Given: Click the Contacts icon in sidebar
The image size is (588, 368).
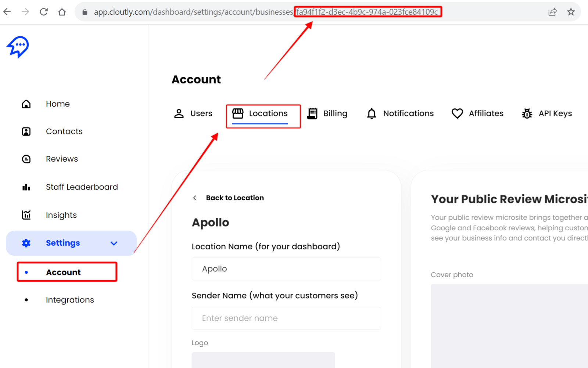Looking at the screenshot, I should click(x=26, y=131).
